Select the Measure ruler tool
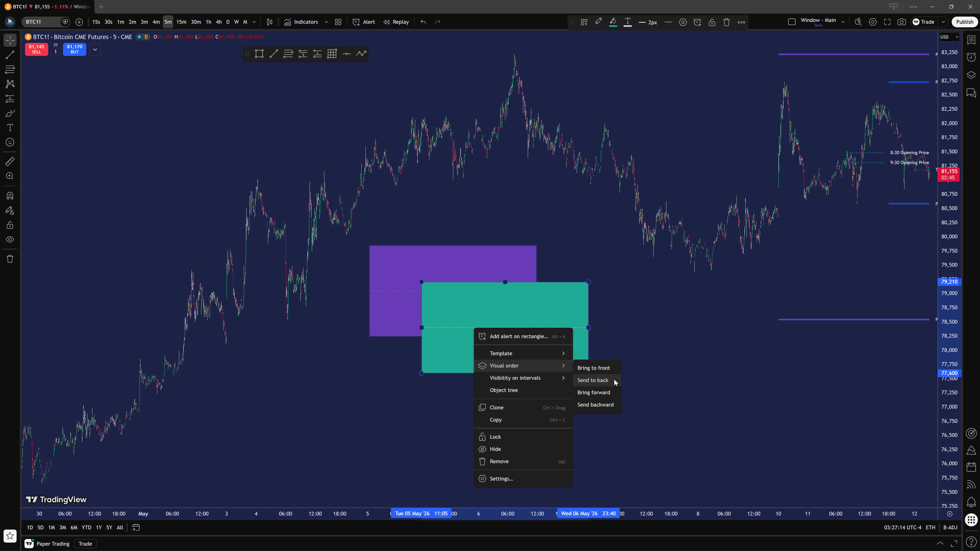The width and height of the screenshot is (980, 551). [10, 161]
